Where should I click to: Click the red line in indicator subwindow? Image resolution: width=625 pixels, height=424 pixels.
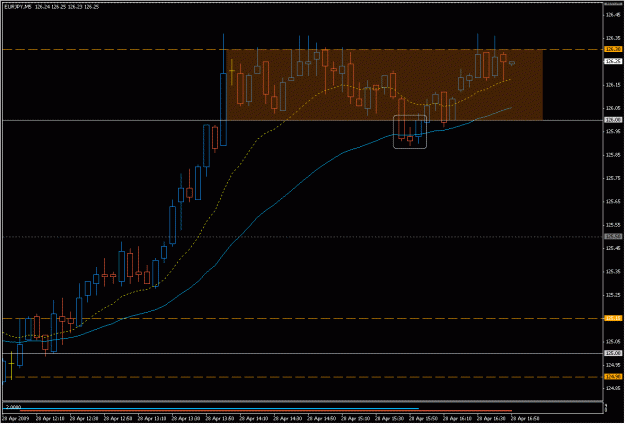tap(265, 410)
